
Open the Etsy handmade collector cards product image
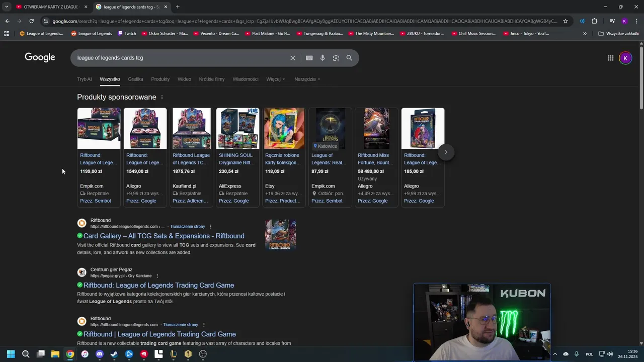(x=284, y=128)
